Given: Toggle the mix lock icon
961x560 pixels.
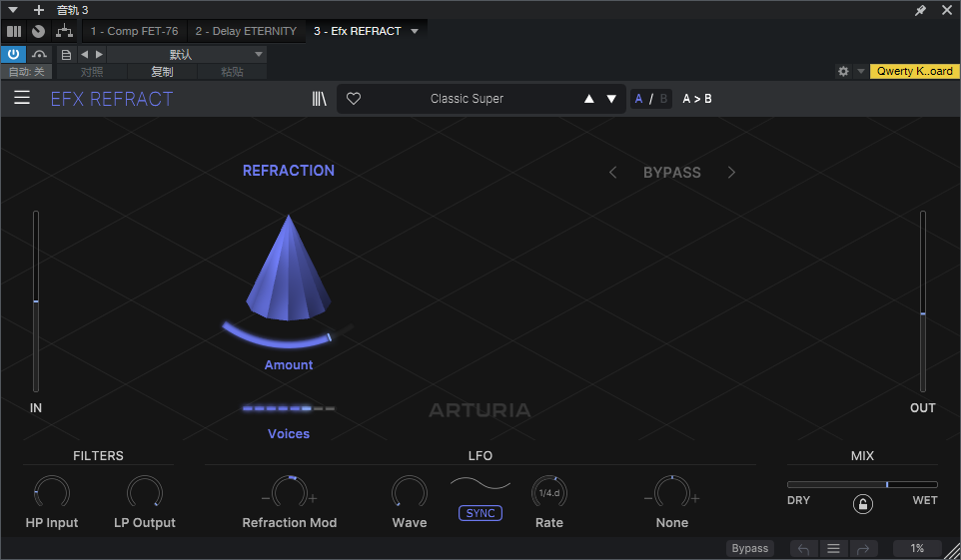Looking at the screenshot, I should click(863, 504).
